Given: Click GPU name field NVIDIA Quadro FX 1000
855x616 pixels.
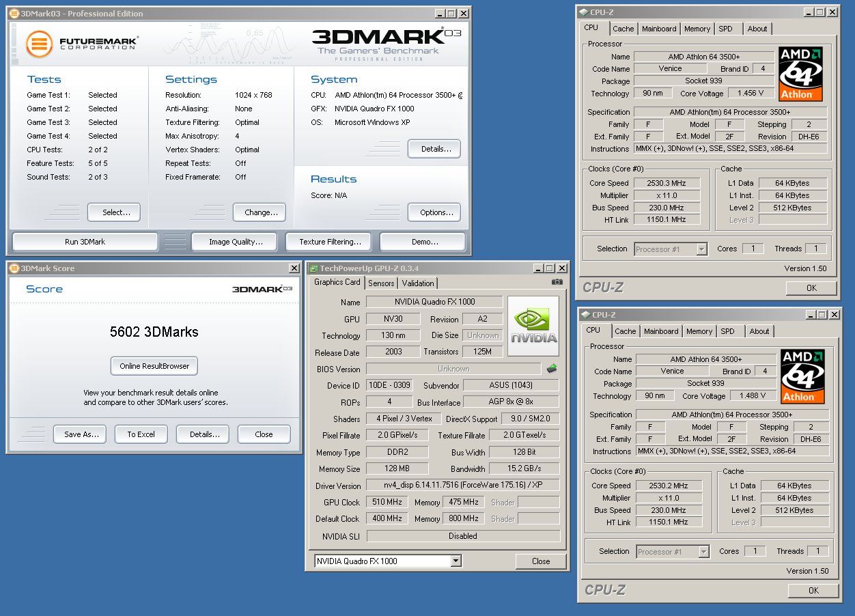Looking at the screenshot, I should click(434, 302).
